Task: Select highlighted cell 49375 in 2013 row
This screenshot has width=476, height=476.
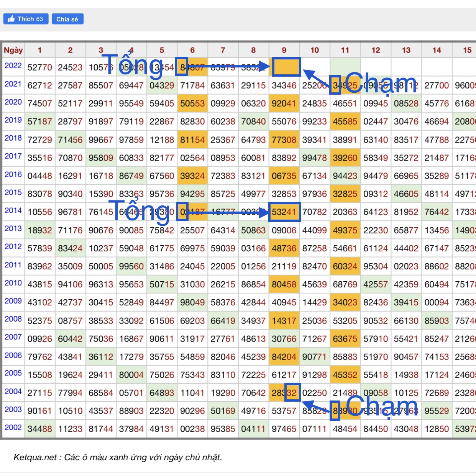Action: coord(345,230)
